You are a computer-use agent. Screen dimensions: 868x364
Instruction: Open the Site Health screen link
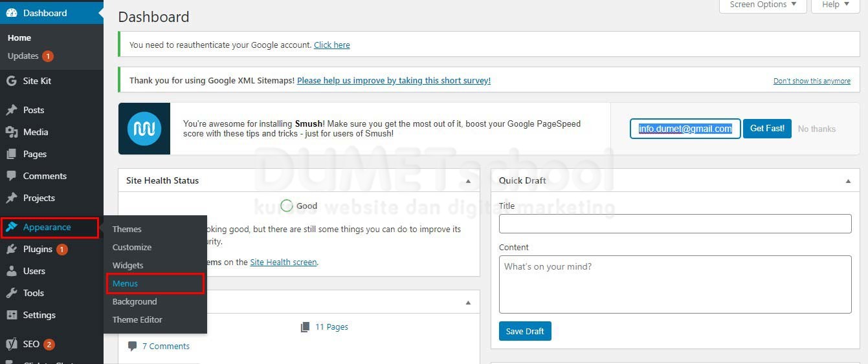tap(284, 262)
